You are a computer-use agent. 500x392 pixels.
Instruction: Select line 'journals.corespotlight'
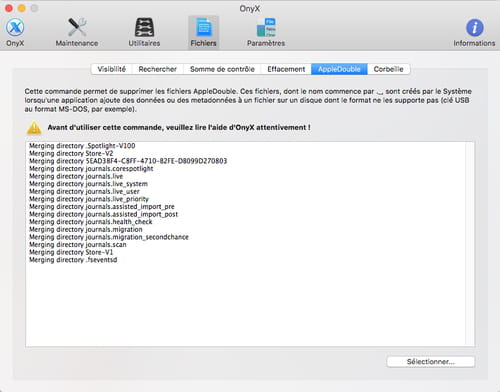click(x=91, y=169)
